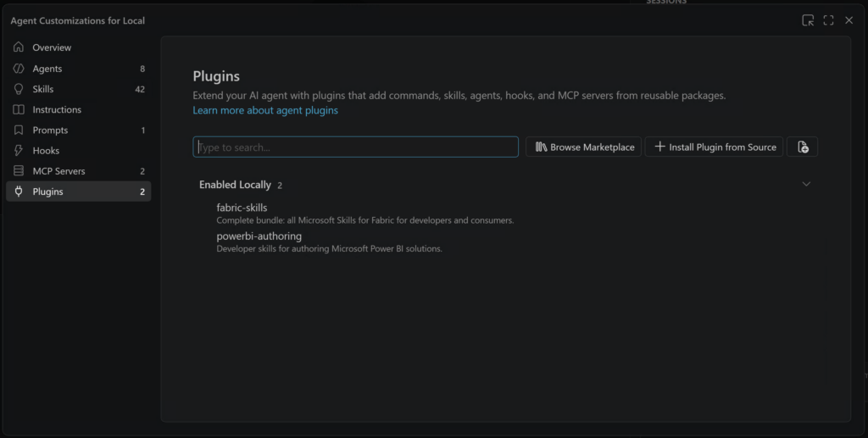
Task: Click the Skills count 42
Action: click(x=140, y=89)
